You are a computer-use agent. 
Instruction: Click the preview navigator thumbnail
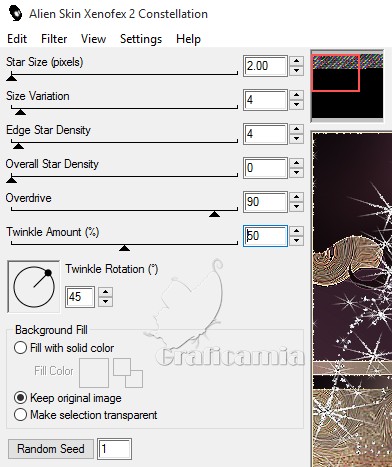[x=347, y=86]
